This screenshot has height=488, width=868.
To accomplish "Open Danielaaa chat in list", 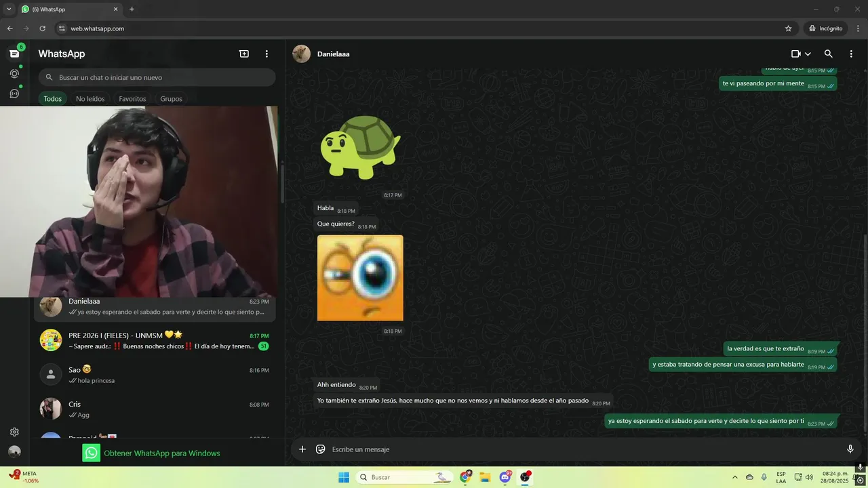I will pos(155,306).
